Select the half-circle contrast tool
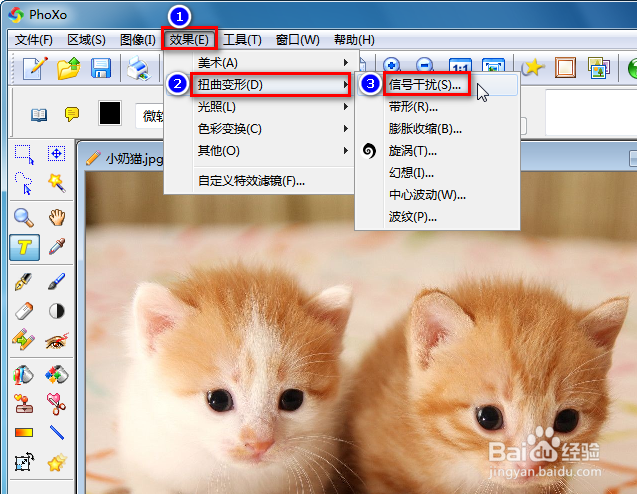The width and height of the screenshot is (637, 494). tap(56, 311)
